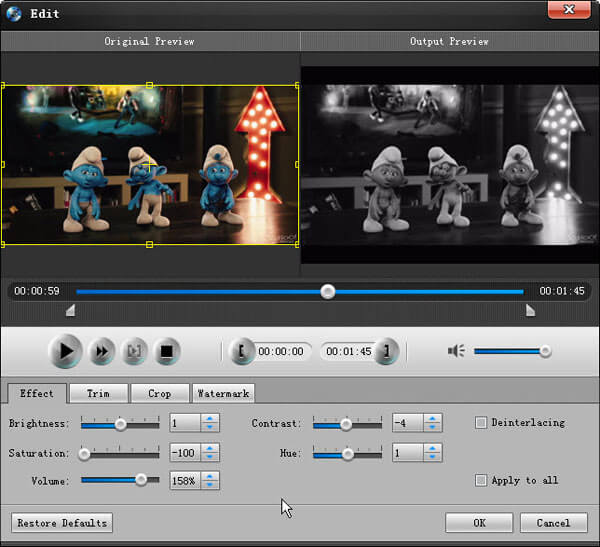Decrease Hue with the down arrow
600x547 pixels.
pyautogui.click(x=432, y=457)
